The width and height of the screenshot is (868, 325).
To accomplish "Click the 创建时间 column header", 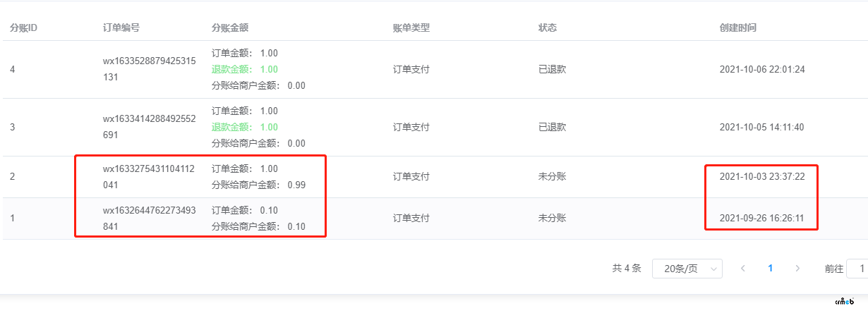I will pos(738,27).
